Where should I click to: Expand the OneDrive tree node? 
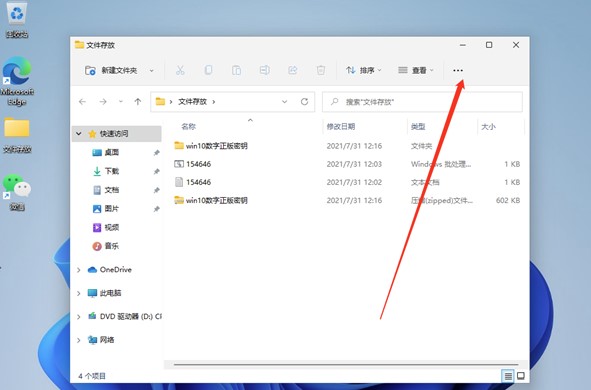pos(79,270)
